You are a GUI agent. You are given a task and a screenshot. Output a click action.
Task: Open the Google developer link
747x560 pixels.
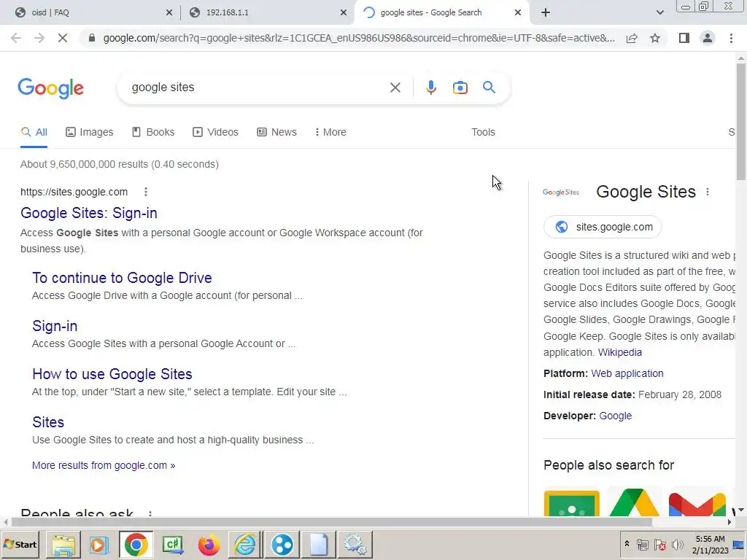[x=615, y=416]
